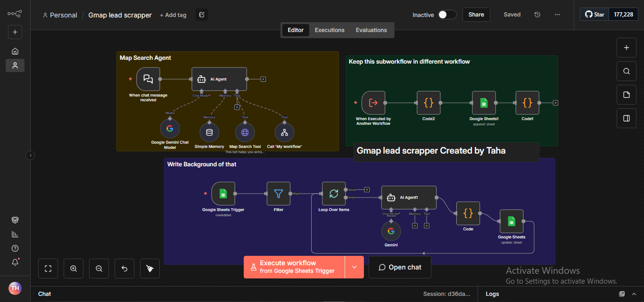
Task: Click the Share button
Action: pyautogui.click(x=476, y=15)
